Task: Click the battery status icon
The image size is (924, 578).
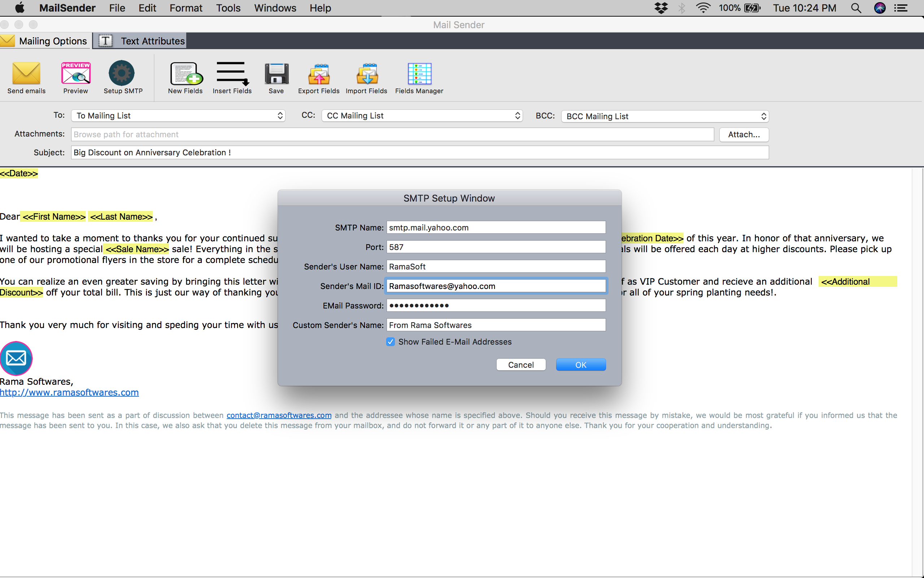Action: (752, 8)
